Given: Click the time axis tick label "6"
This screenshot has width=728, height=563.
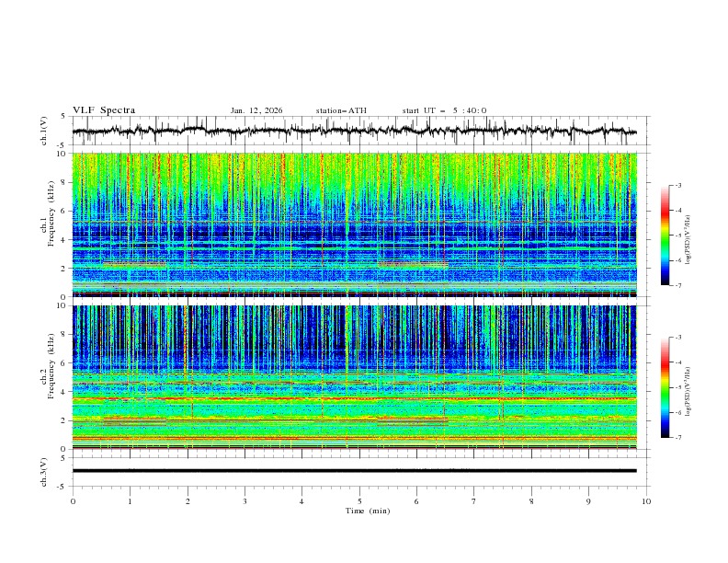Looking at the screenshot, I should (416, 501).
